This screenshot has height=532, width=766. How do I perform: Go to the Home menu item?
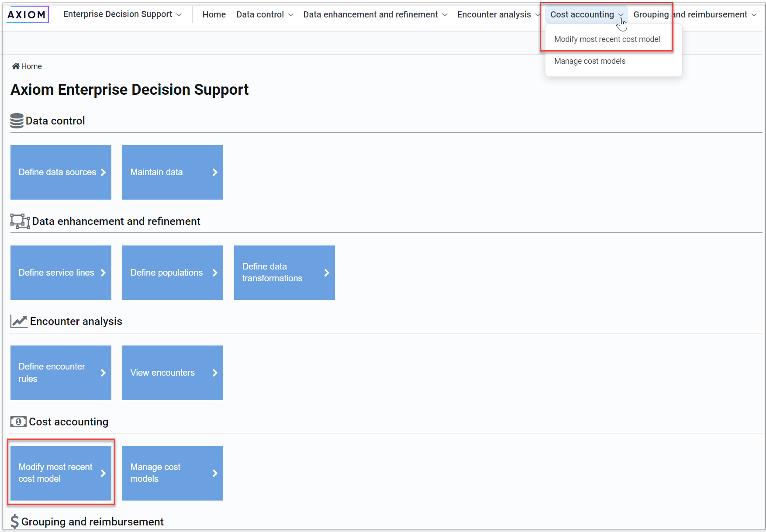(214, 14)
